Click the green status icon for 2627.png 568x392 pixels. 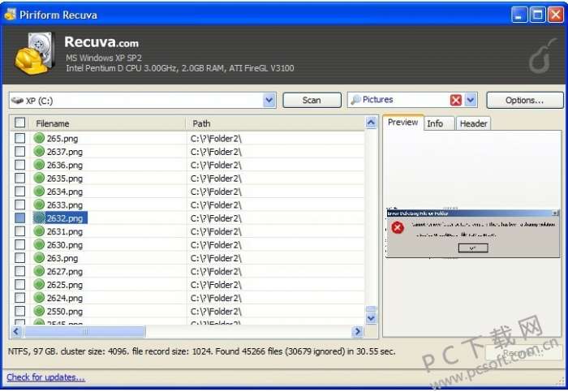click(x=39, y=271)
